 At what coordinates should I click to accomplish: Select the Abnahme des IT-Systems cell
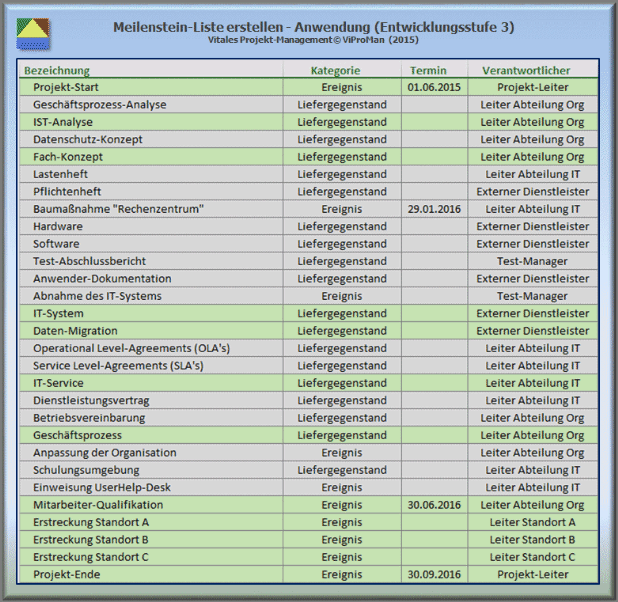[x=151, y=296]
